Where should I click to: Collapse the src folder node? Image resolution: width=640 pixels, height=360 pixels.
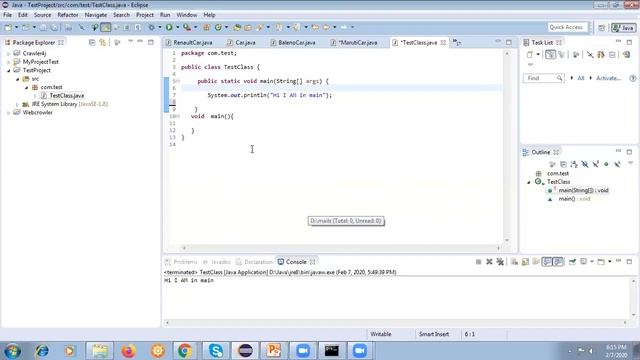[x=18, y=79]
